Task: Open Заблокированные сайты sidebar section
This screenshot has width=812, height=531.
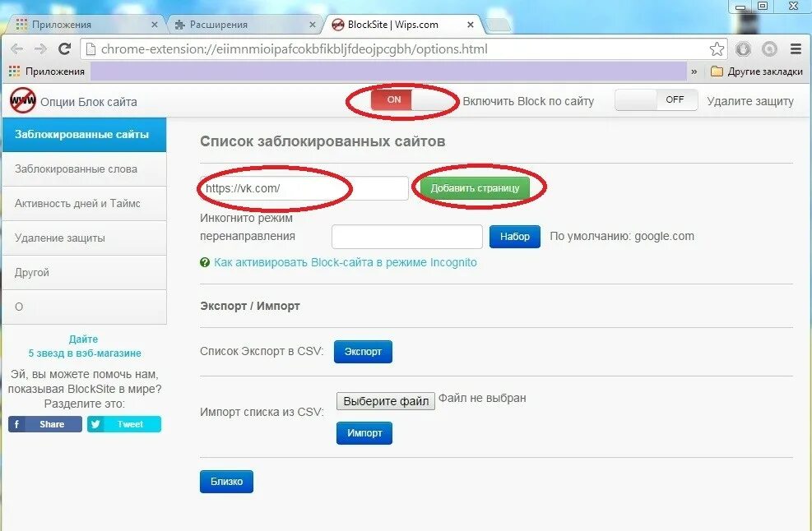Action: point(85,135)
